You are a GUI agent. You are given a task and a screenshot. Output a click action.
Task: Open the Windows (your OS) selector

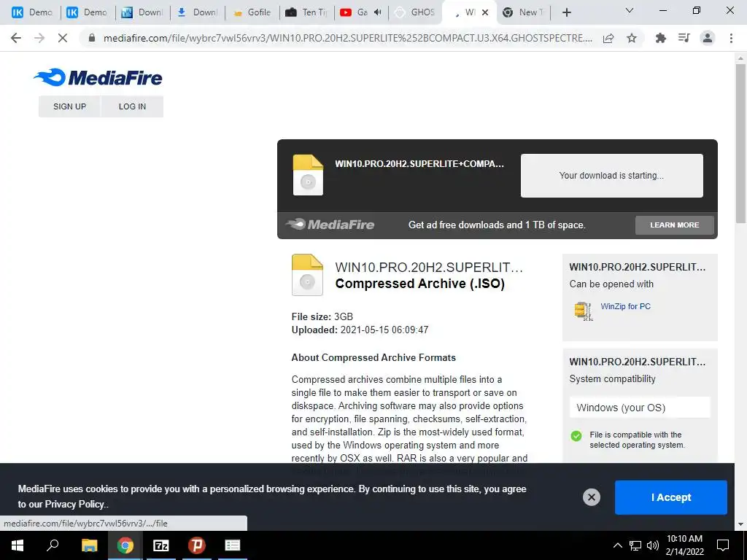(640, 408)
